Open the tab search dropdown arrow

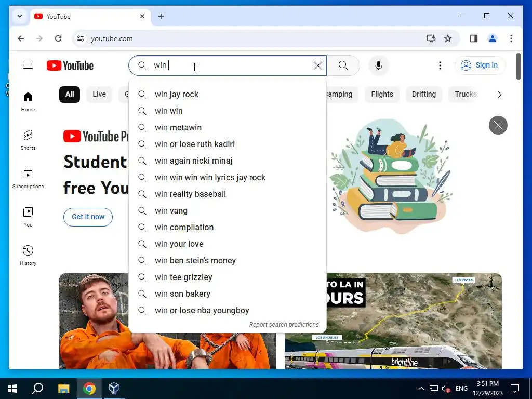20,16
